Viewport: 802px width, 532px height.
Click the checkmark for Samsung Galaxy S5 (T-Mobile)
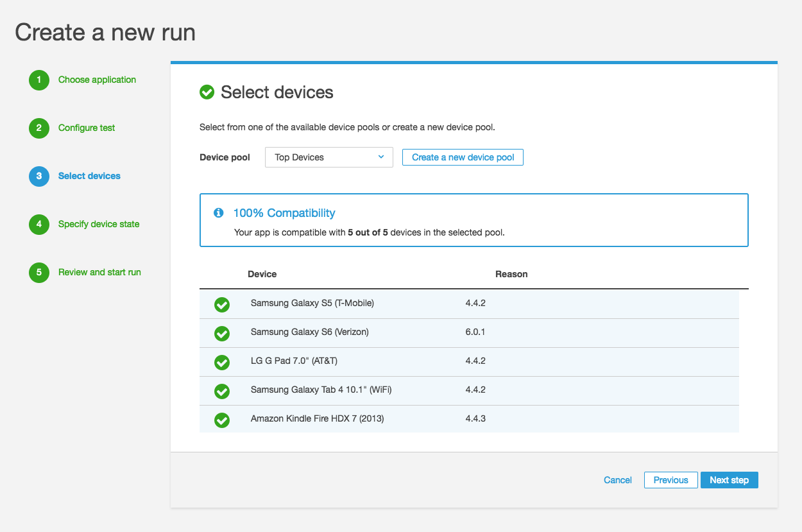tap(221, 305)
